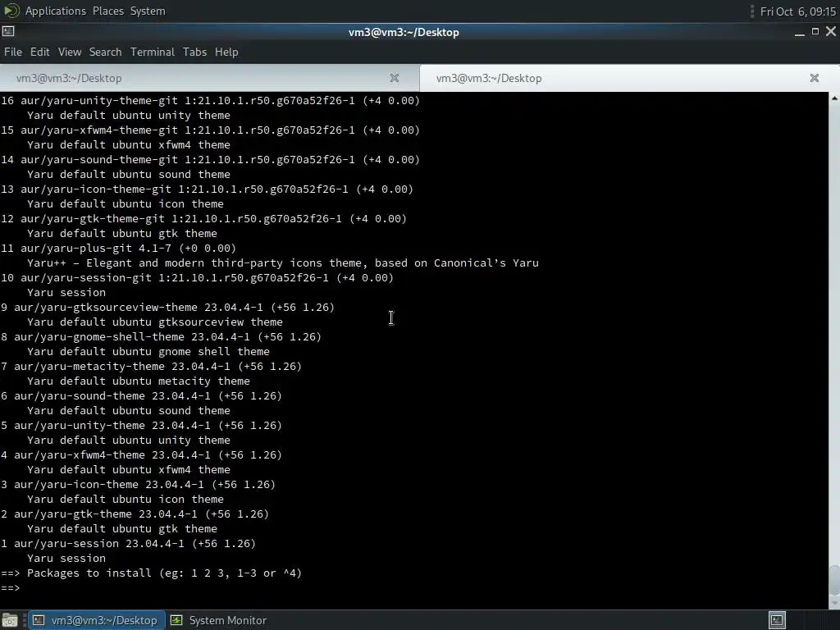Image resolution: width=840 pixels, height=630 pixels.
Task: Close the terminal window
Action: click(831, 32)
